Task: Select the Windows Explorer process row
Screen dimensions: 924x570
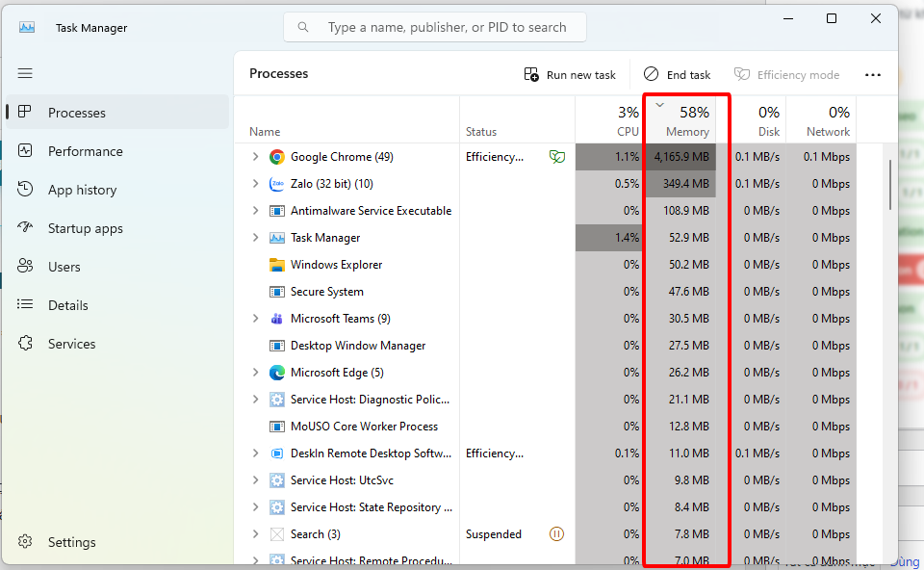Action: pos(545,265)
